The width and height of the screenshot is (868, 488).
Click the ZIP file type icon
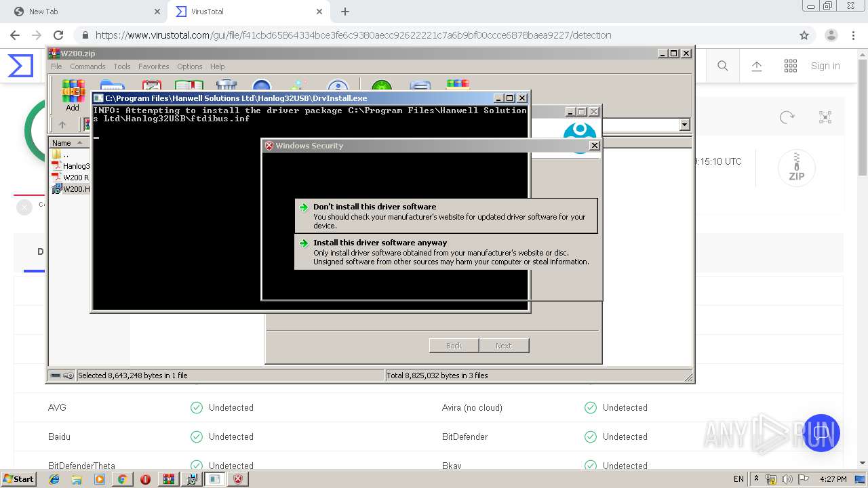[x=797, y=167]
